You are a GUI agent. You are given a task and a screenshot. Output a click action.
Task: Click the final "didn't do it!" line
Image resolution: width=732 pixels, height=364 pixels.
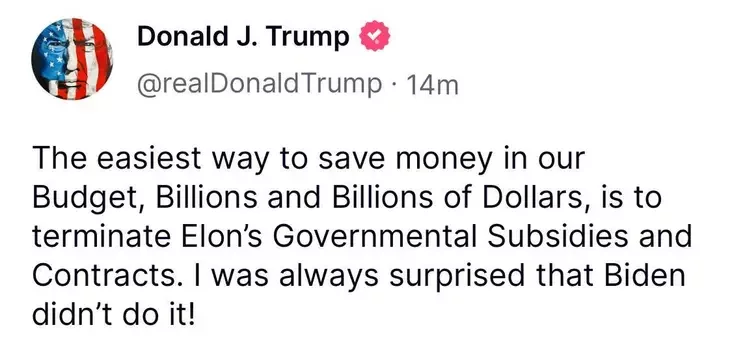(113, 315)
